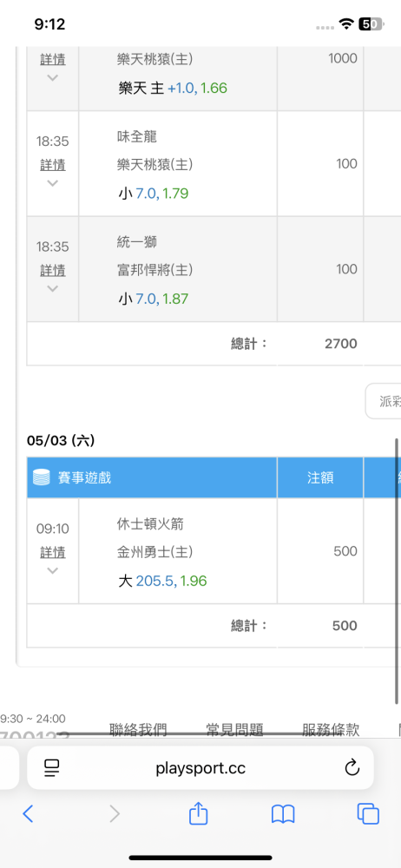Tap Safari back arrow

pyautogui.click(x=28, y=813)
